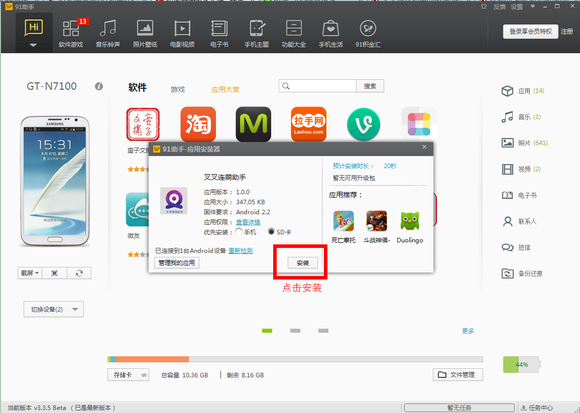Open 应用 (14) in the right sidebar
This screenshot has width=580, height=413.
pos(523,91)
